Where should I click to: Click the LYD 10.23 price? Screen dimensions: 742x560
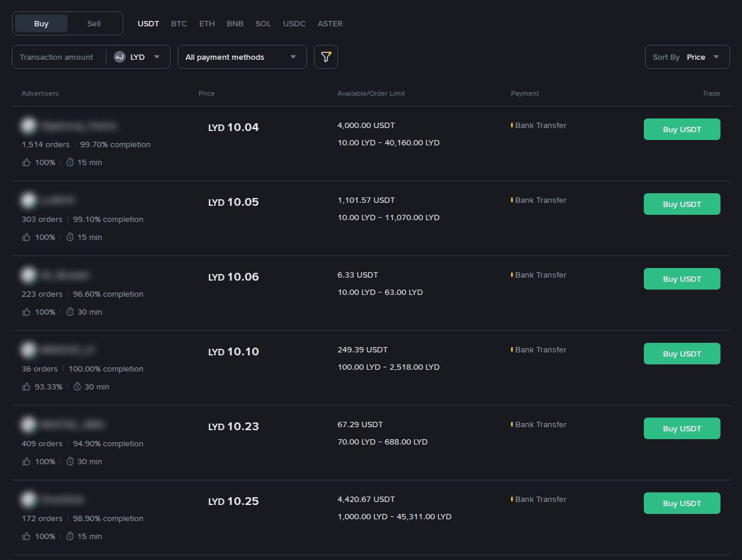[x=233, y=427]
